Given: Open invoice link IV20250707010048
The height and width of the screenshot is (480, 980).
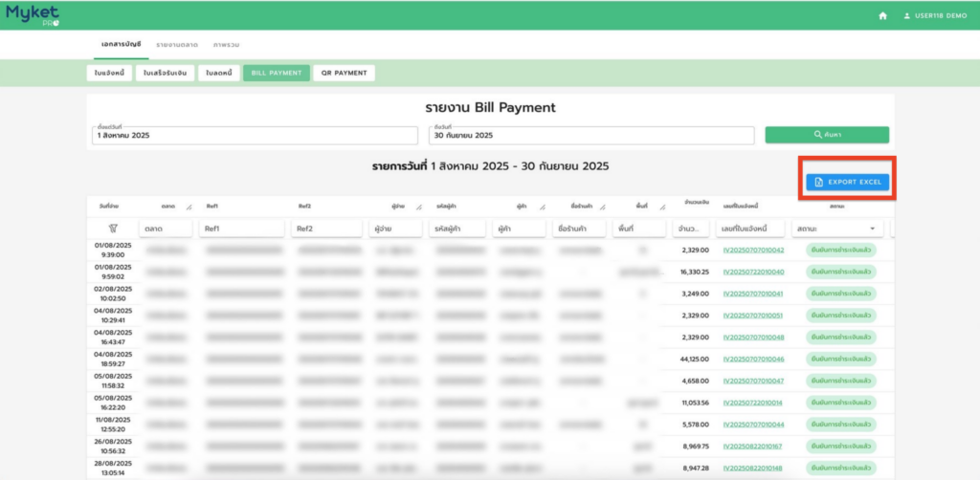Looking at the screenshot, I should (x=753, y=338).
